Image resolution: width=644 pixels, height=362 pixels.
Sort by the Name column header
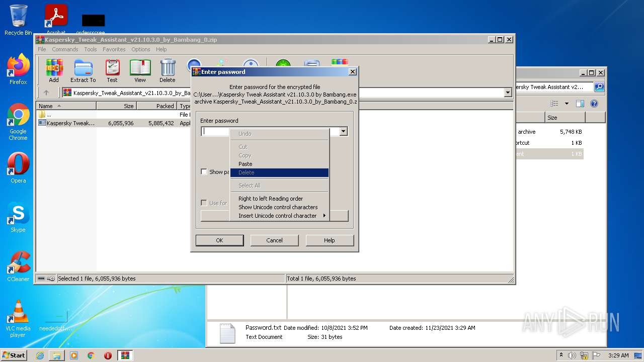66,106
